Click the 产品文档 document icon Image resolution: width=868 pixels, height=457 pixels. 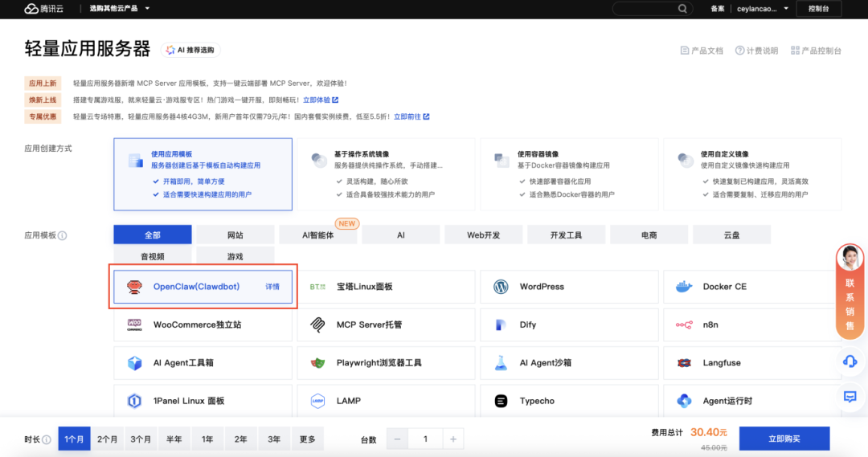click(684, 51)
